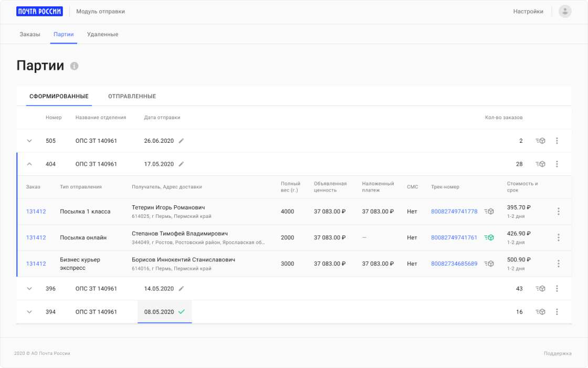
Task: Confirm date 08.05.2020 with green checkmark
Action: pos(182,312)
